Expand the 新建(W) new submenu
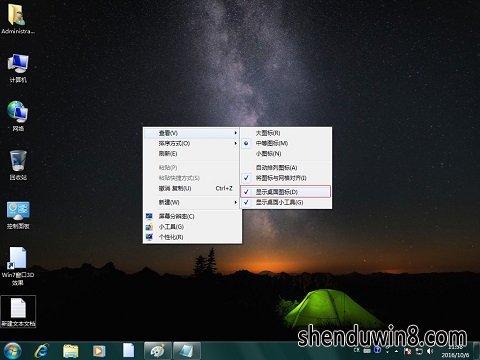 [x=192, y=202]
